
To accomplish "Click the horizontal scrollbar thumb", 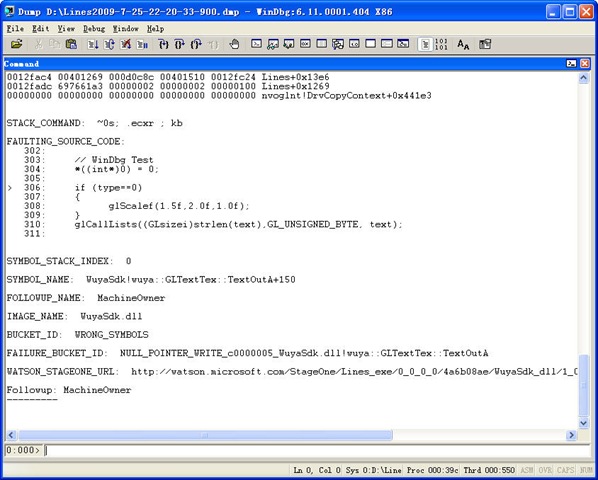I will [x=205, y=435].
